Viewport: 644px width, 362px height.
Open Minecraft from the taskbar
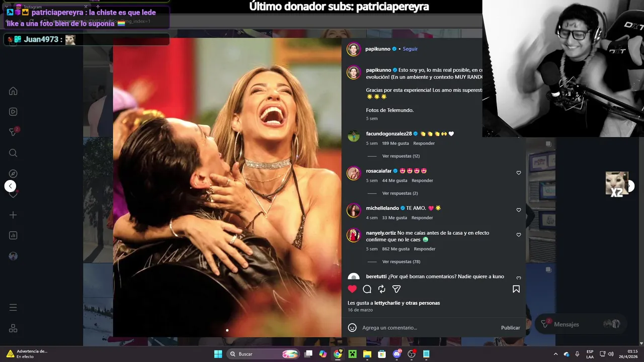point(353,354)
